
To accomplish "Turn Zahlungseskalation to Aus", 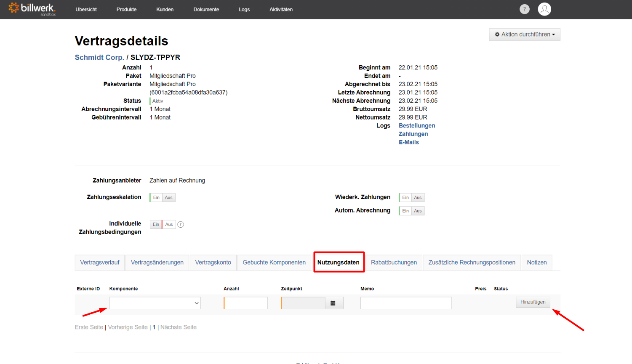I will point(169,197).
